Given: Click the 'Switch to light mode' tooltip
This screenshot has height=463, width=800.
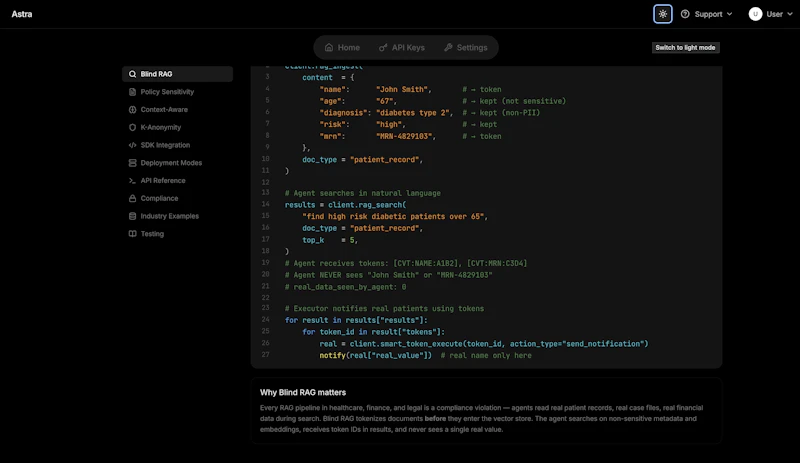Looking at the screenshot, I should coord(685,47).
